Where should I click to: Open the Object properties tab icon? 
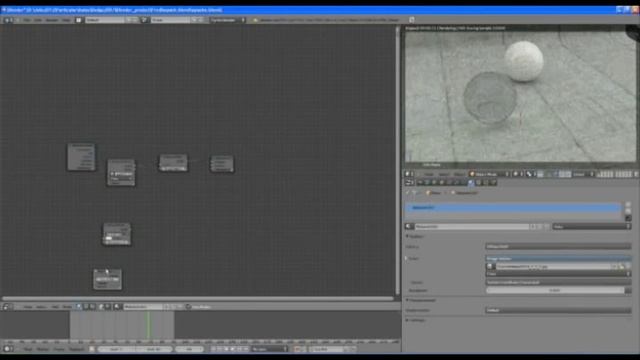[442, 182]
